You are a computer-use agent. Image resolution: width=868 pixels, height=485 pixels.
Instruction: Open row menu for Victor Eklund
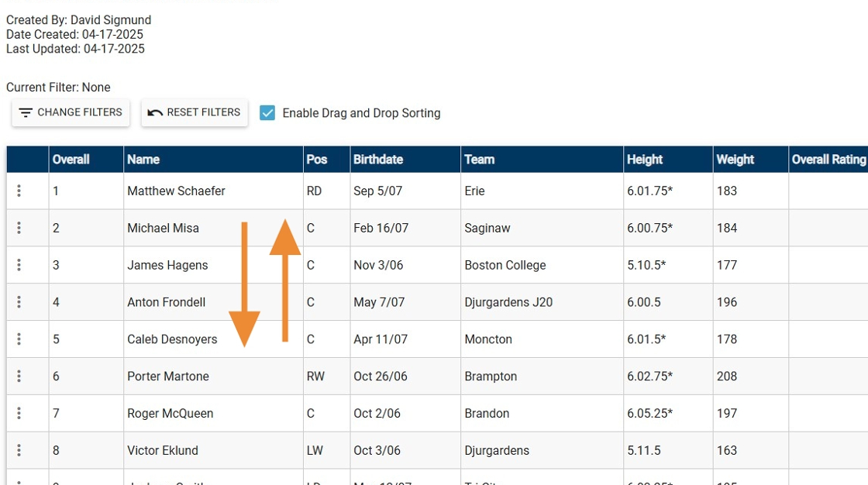click(19, 451)
